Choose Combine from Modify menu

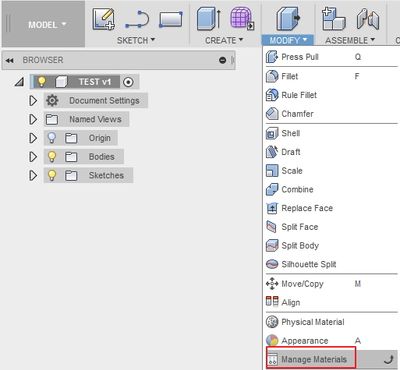(332, 189)
